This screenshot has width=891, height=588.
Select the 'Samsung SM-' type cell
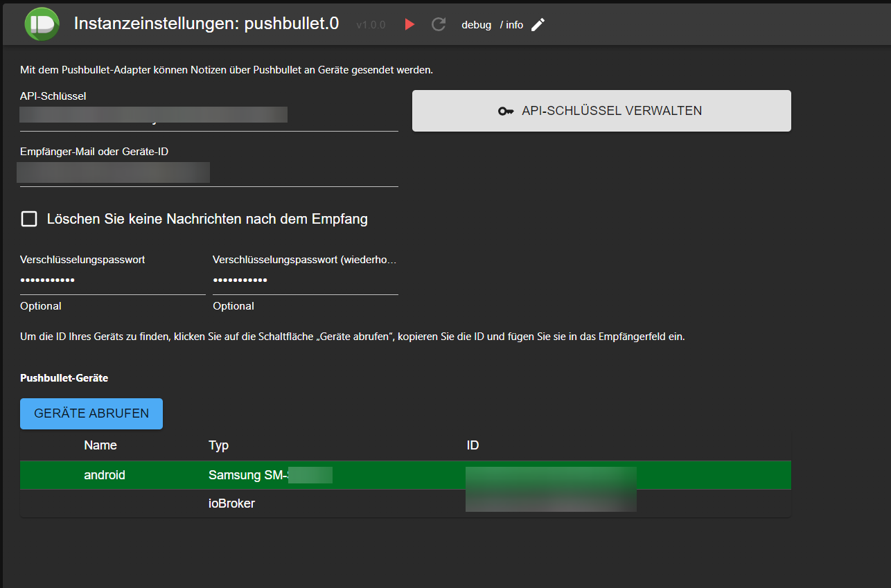[x=270, y=475]
